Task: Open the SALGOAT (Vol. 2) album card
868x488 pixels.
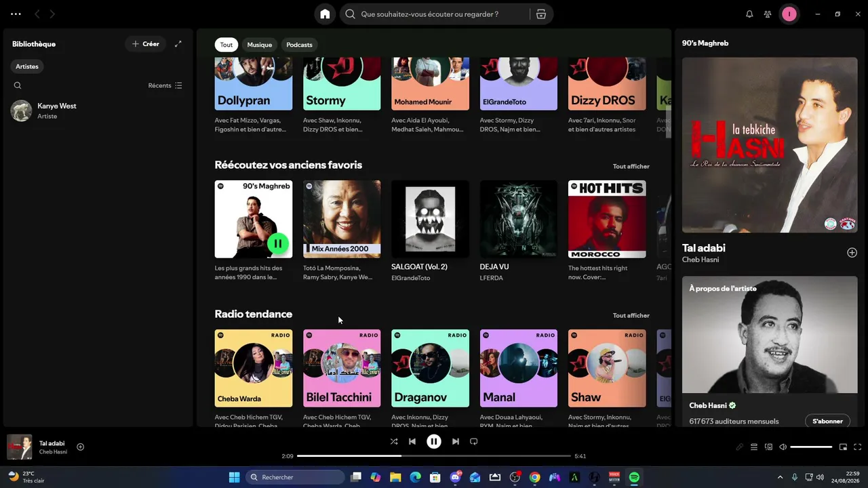Action: [430, 232]
